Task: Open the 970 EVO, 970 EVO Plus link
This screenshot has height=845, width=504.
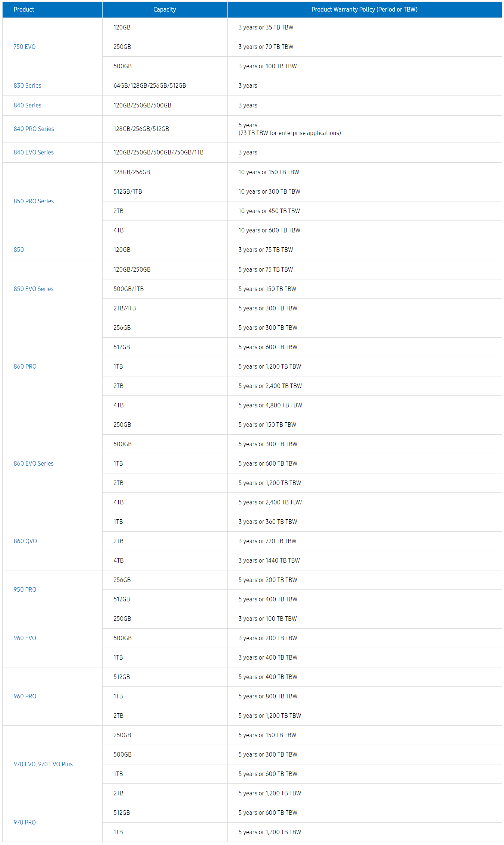Action: 43,764
